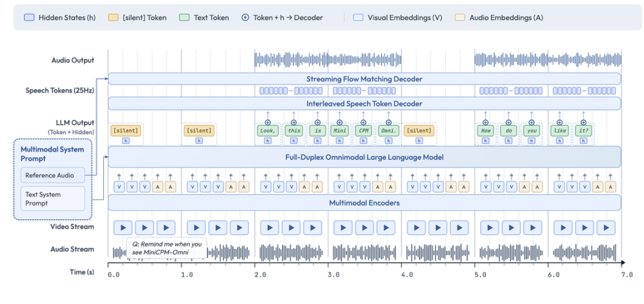Click the first 'V' embedding box on the left
The height and width of the screenshot is (304, 644).
click(x=119, y=187)
